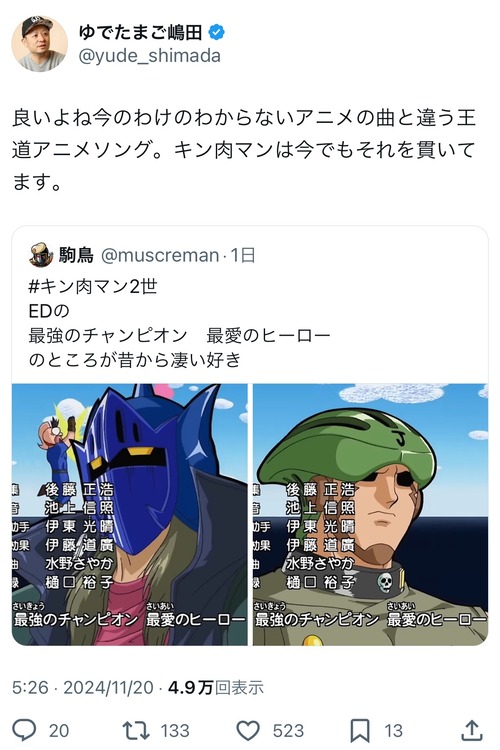Viewport: 500px width, 750px height.
Task: Click the 523 likes count
Action: 288,731
